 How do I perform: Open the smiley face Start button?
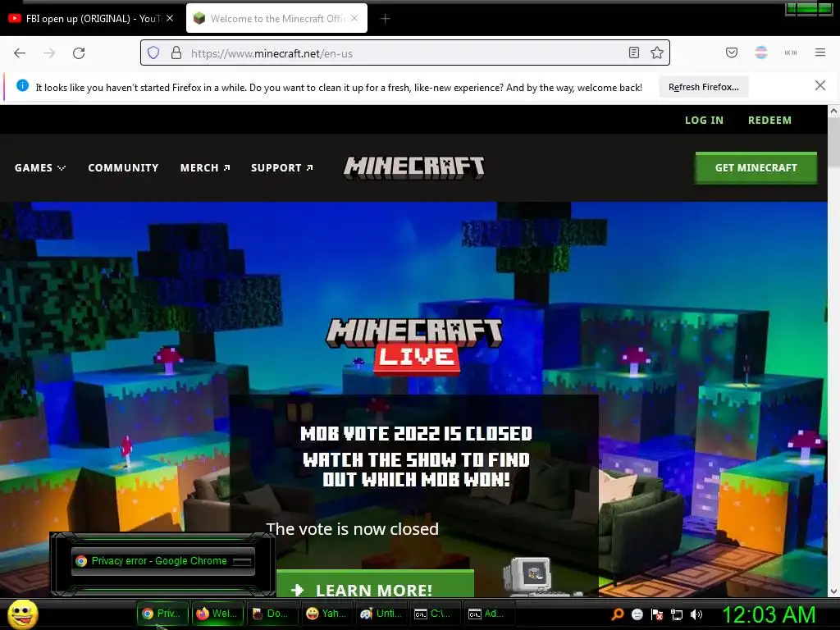point(23,614)
